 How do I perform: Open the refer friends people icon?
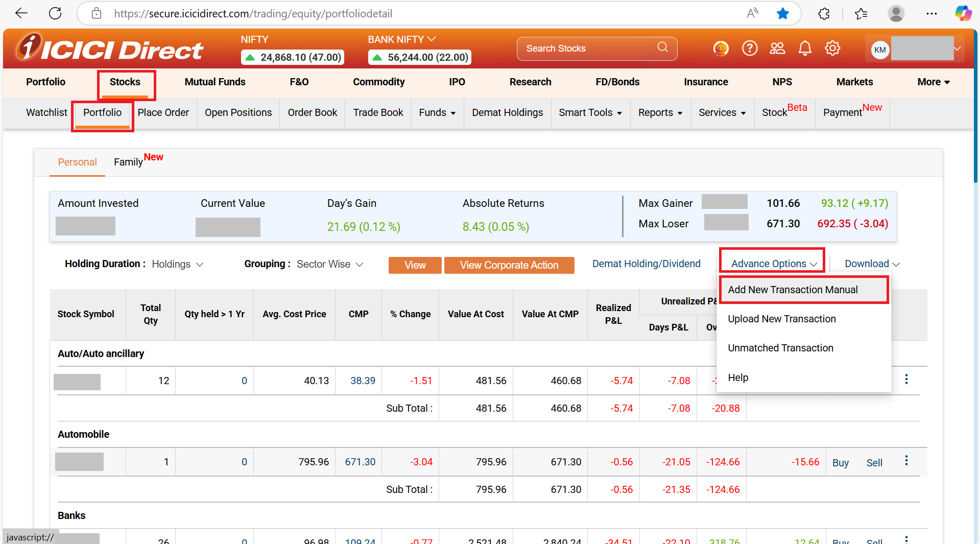(777, 49)
